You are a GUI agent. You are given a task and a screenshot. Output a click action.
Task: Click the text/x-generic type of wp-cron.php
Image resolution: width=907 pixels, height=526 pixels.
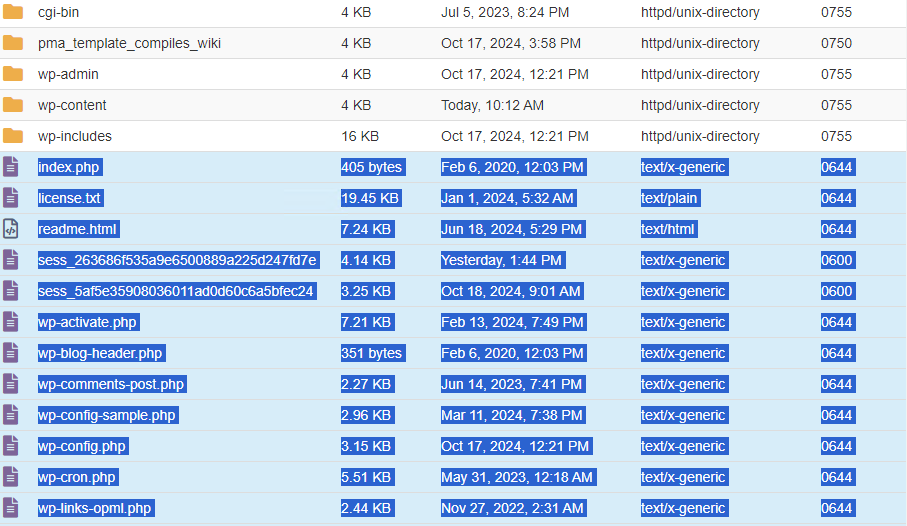click(683, 477)
